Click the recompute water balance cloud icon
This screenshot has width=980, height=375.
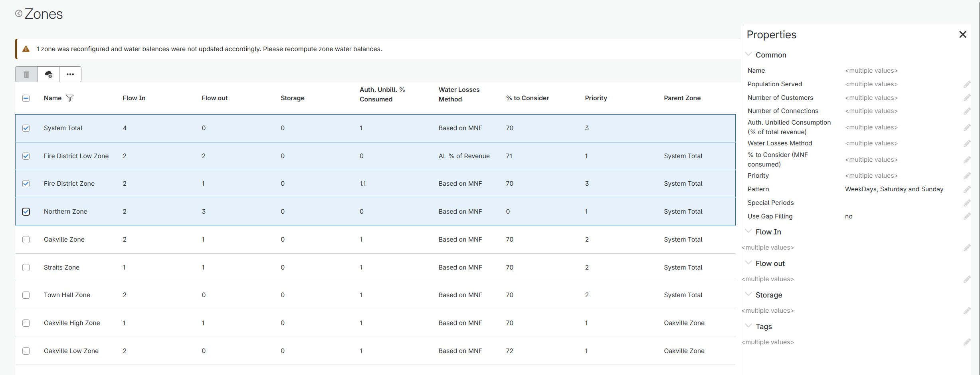(48, 74)
